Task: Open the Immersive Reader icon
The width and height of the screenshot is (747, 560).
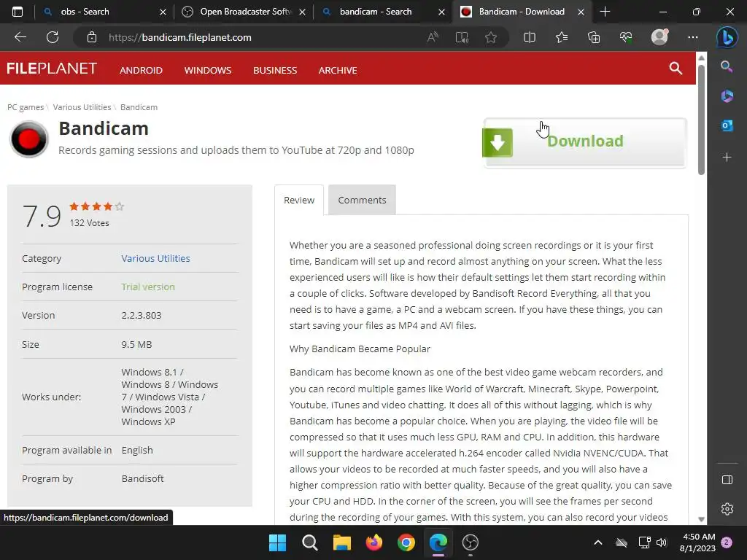Action: (x=462, y=37)
